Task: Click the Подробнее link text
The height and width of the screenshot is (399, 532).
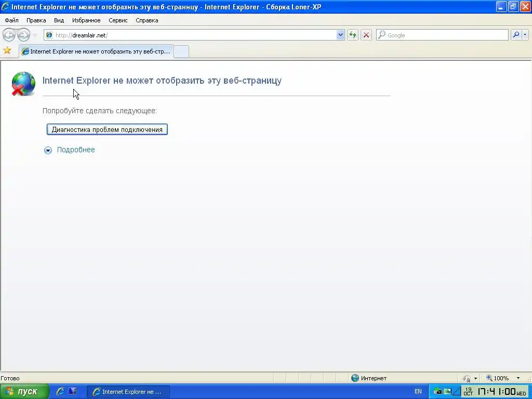Action: (76, 150)
